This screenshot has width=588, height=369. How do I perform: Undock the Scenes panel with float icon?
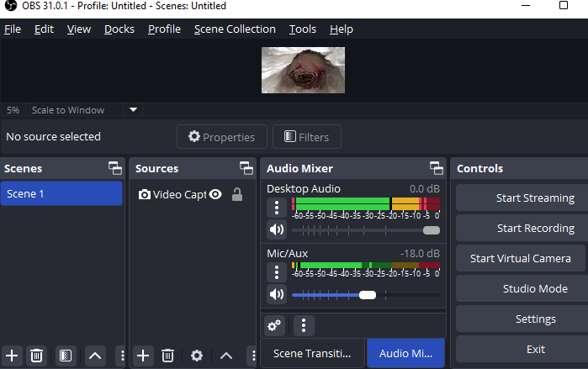(x=115, y=168)
